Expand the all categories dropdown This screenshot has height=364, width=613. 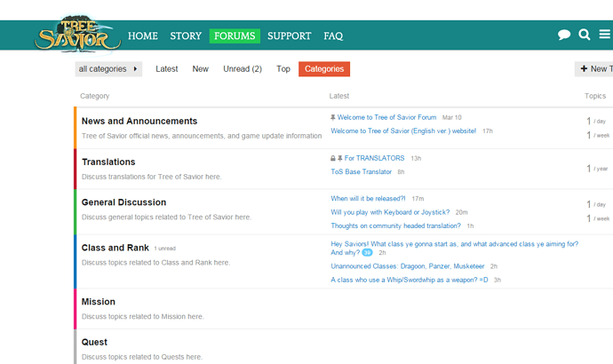point(108,69)
